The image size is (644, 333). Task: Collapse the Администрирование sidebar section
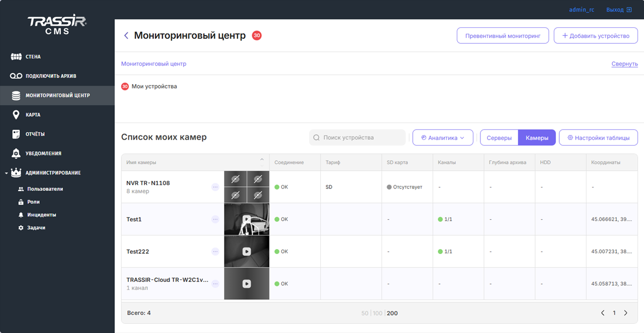[x=6, y=173]
